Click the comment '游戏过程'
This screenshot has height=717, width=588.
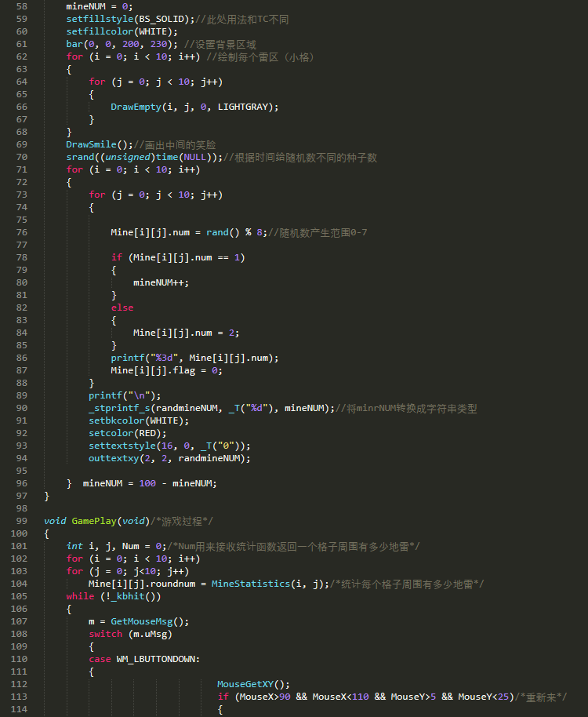tap(182, 521)
